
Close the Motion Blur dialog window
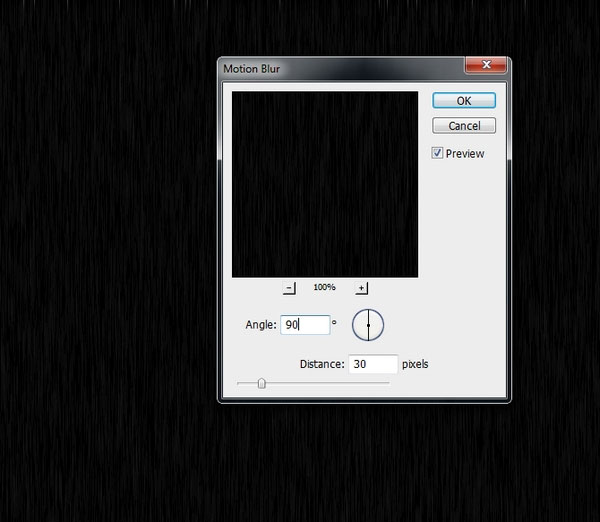[x=485, y=66]
